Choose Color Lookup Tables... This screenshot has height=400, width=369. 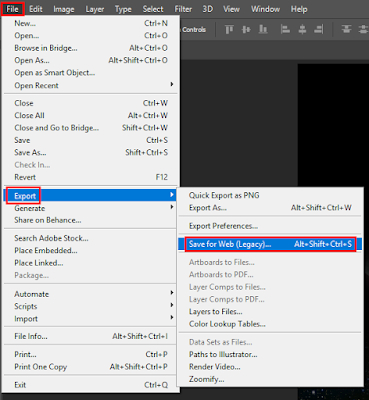[x=270, y=324]
